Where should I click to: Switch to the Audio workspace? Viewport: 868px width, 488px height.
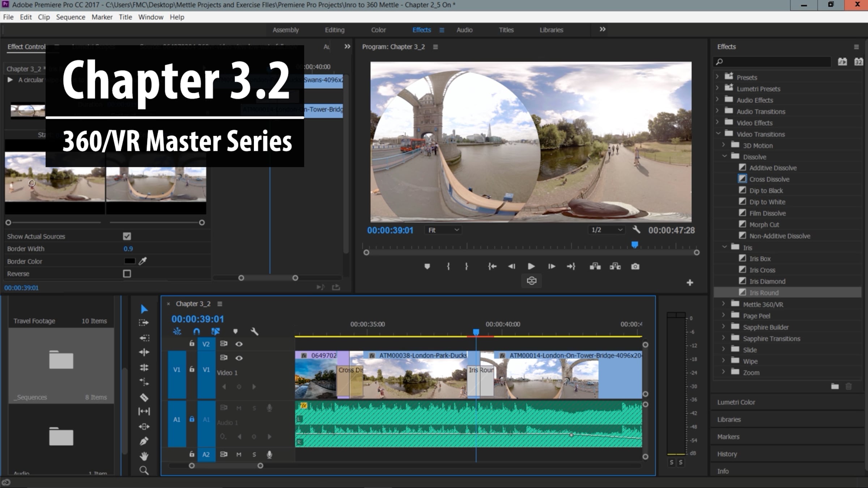coord(464,30)
